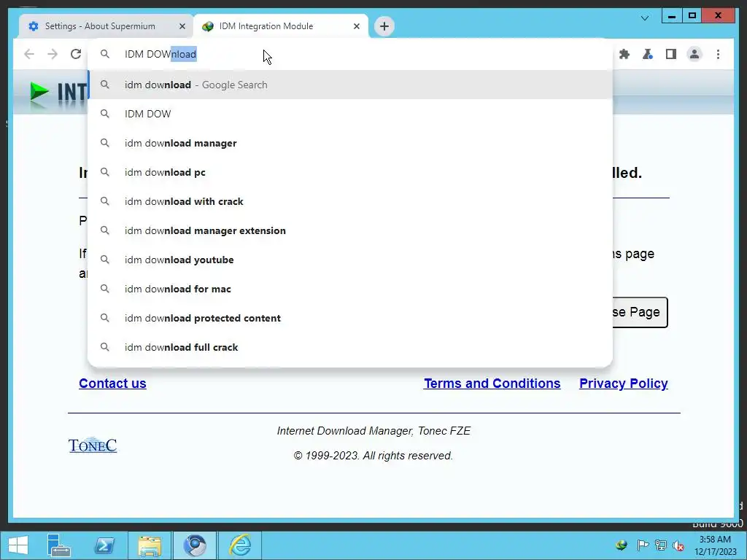Open the profile avatar menu
The image size is (747, 560).
point(694,54)
